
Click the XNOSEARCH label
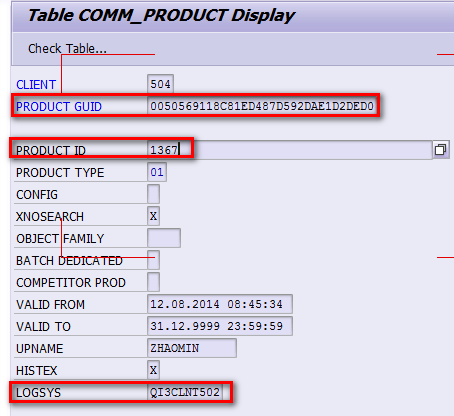point(50,217)
